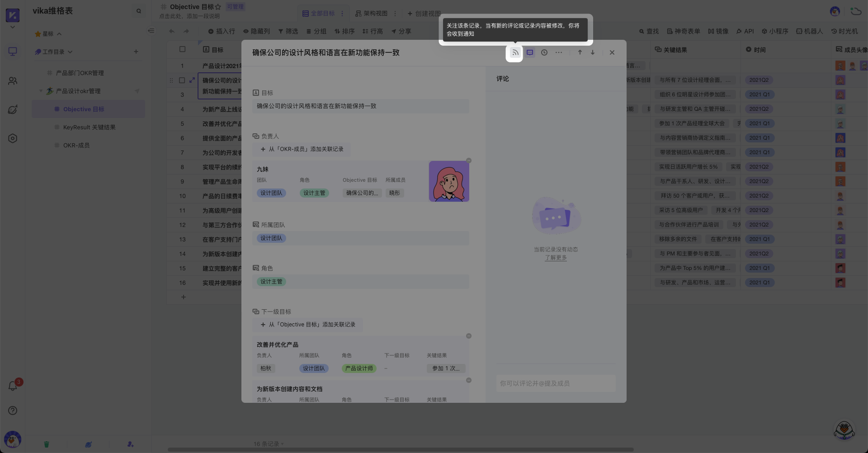Viewport: 868px width, 453px height.
Task: Click the redo arrow in toolbar
Action: point(186,31)
